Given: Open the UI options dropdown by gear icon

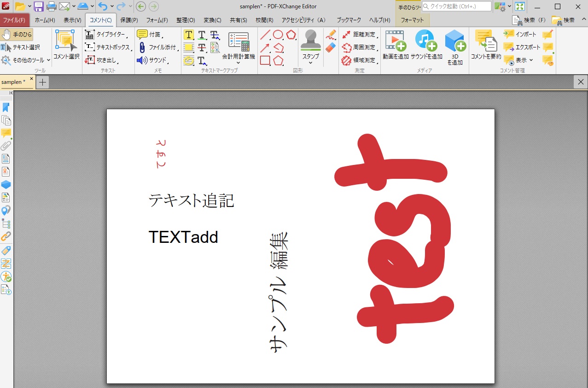Looking at the screenshot, I should coord(509,6).
